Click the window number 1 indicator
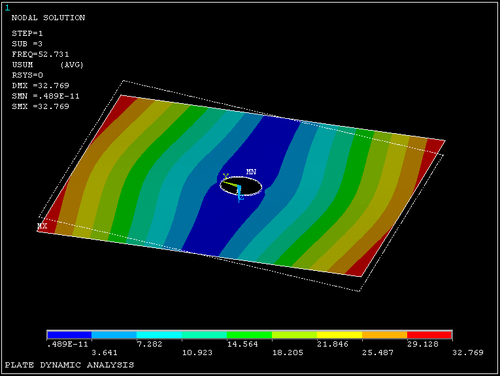The width and height of the screenshot is (500, 376). (7, 8)
